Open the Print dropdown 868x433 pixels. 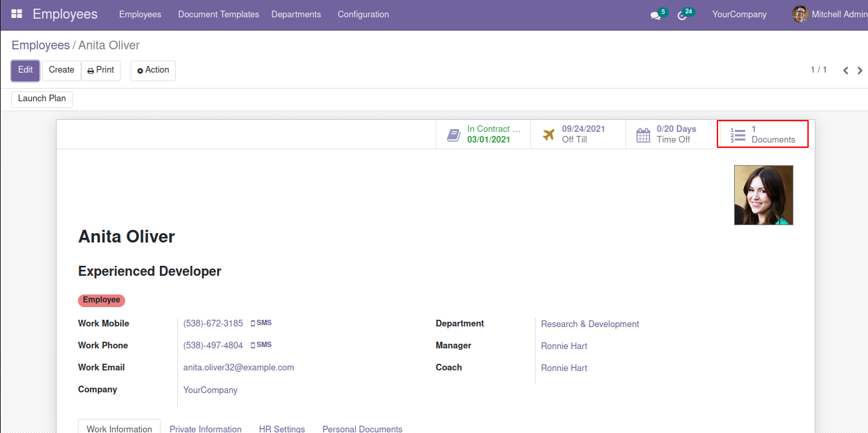[x=101, y=71]
